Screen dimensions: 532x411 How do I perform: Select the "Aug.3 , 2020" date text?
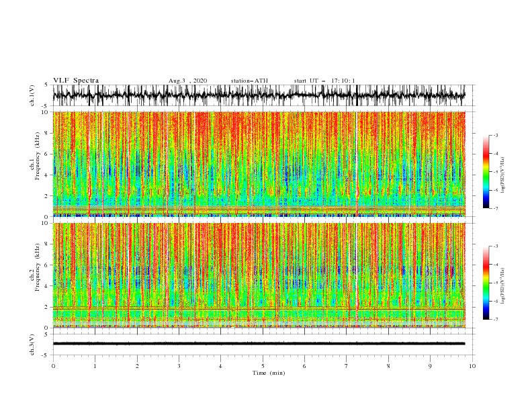[187, 81]
